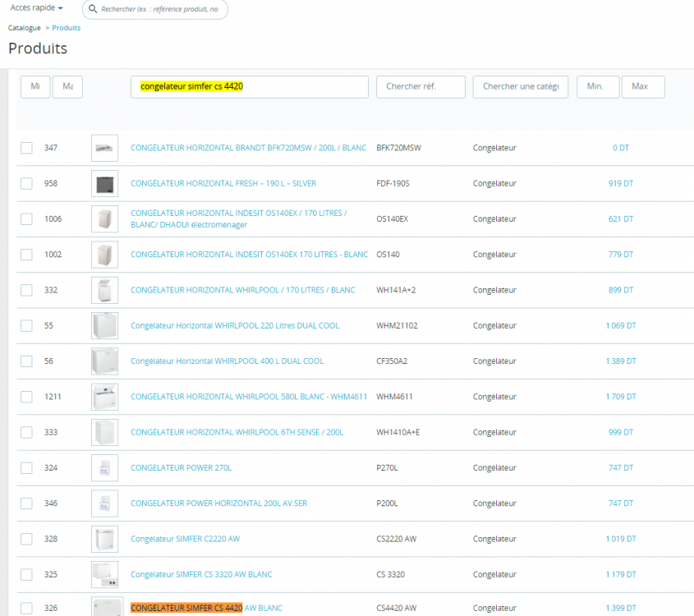Check the box for product 333
The image size is (694, 616).
click(26, 432)
